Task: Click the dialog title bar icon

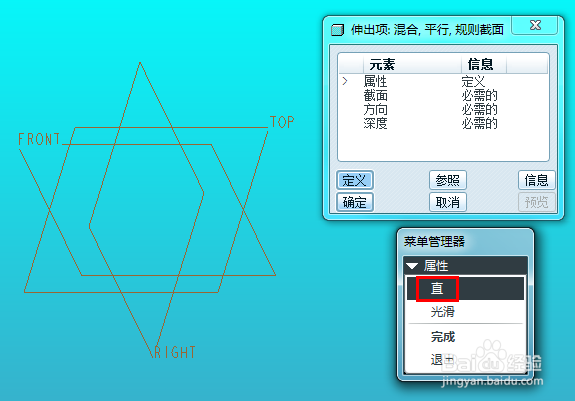Action: point(337,30)
